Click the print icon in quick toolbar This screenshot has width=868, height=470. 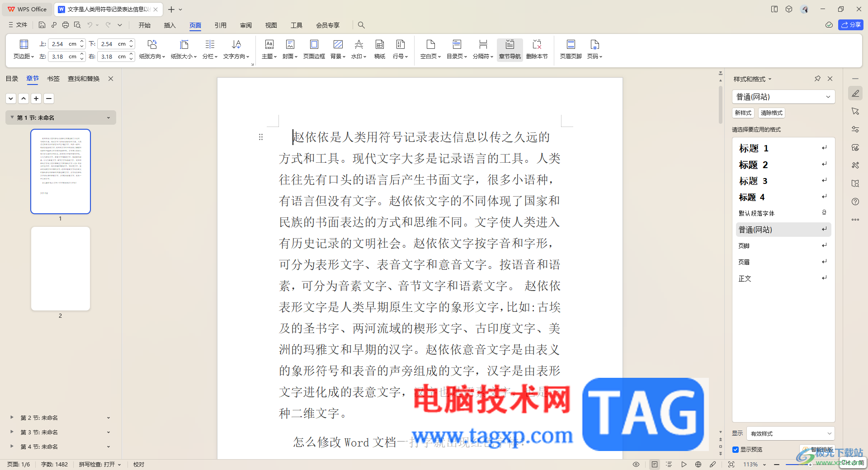click(x=66, y=25)
